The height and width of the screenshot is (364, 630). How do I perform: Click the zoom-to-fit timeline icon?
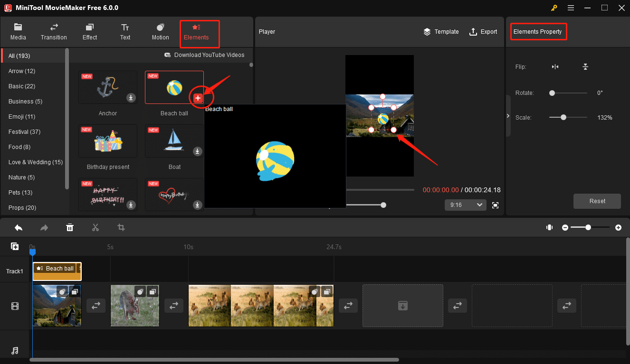click(x=550, y=228)
